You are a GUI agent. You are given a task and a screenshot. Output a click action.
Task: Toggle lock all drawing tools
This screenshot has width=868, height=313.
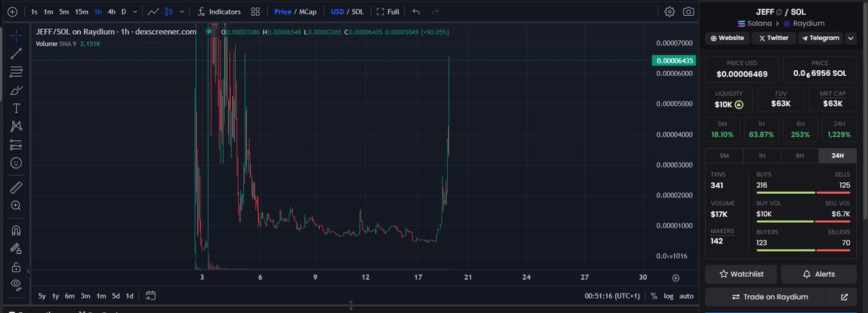[16, 267]
